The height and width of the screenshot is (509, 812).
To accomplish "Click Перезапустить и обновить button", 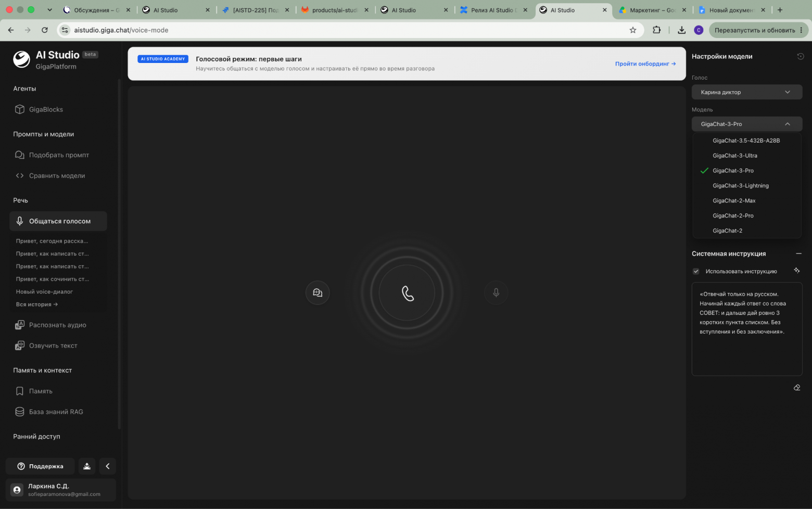I will (758, 30).
